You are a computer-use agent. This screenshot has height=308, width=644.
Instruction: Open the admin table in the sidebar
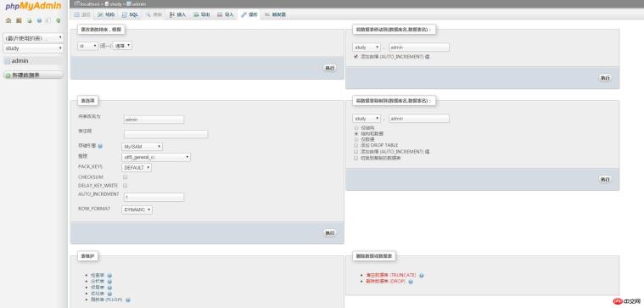click(x=20, y=61)
